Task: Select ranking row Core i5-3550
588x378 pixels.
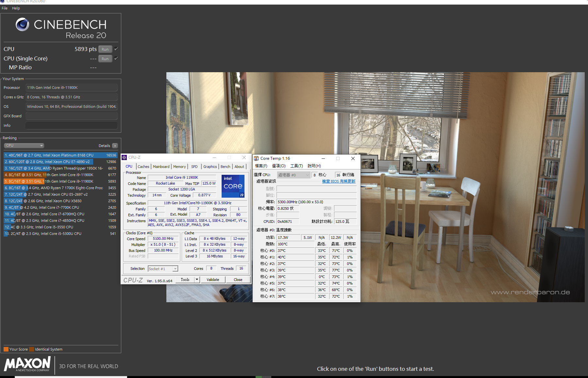Action: click(x=60, y=227)
